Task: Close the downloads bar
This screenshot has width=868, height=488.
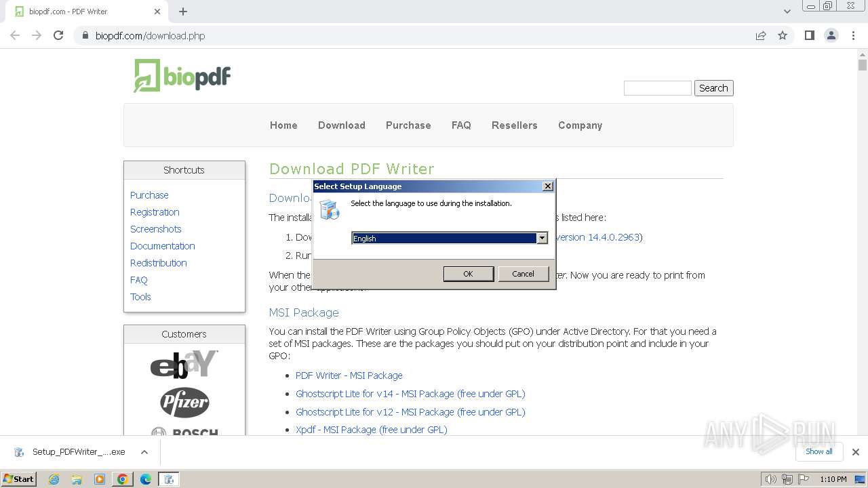Action: (x=856, y=452)
